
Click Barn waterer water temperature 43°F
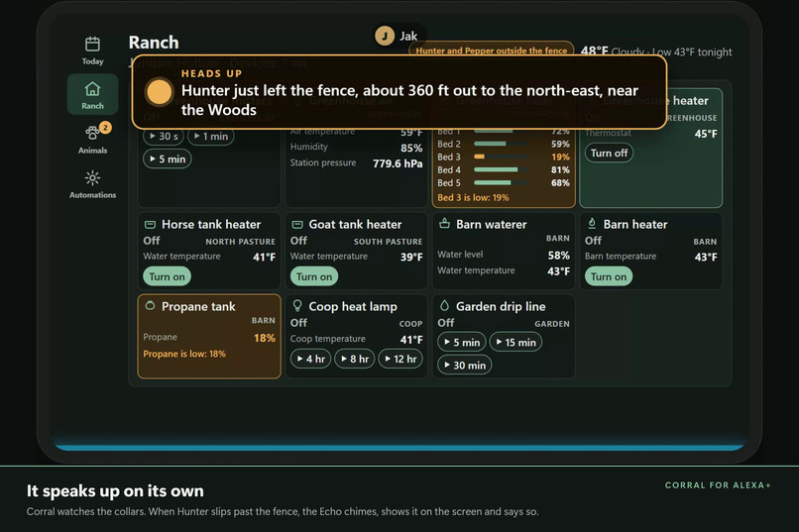504,271
